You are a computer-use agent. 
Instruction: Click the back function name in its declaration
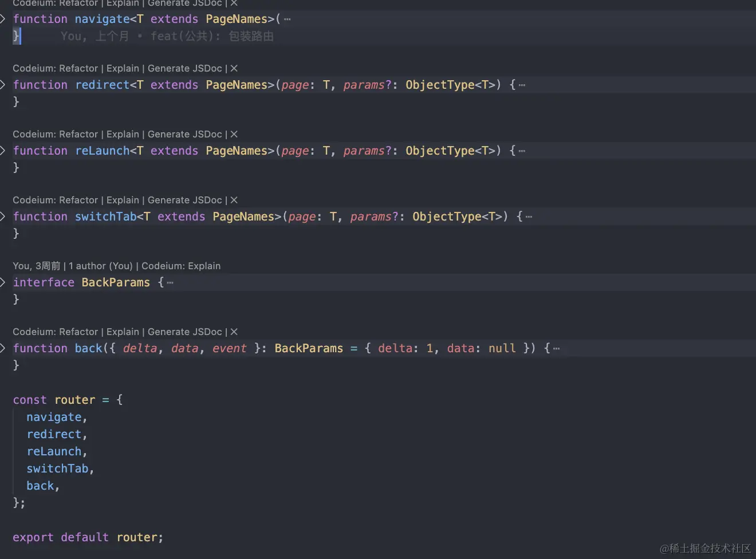(x=89, y=348)
